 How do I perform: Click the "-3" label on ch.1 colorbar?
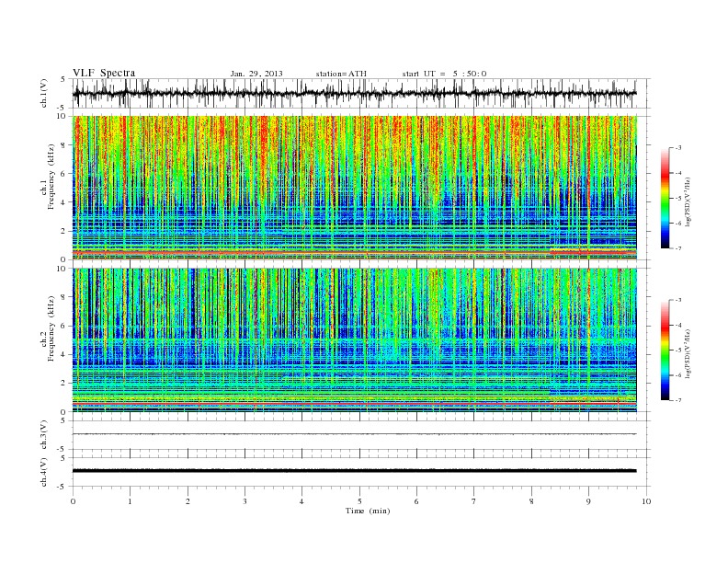click(x=678, y=148)
